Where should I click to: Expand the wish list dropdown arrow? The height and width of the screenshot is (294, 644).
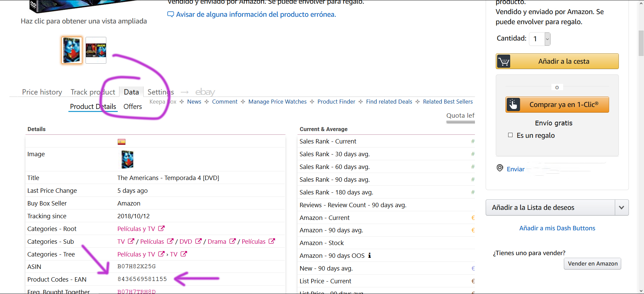pos(622,208)
